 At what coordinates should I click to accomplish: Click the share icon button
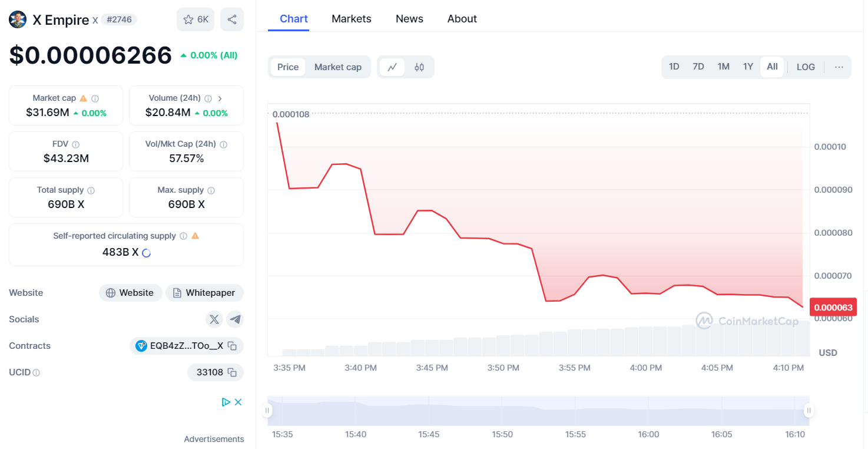(x=232, y=19)
